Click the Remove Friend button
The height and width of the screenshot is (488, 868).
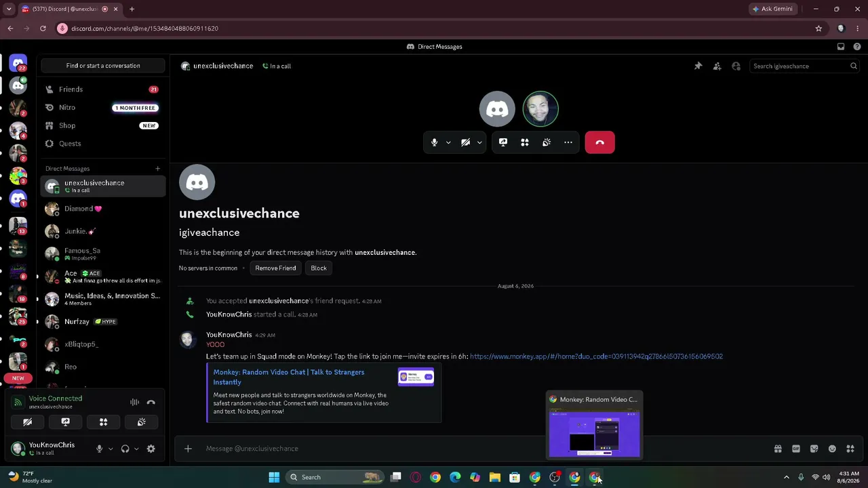[x=275, y=268]
